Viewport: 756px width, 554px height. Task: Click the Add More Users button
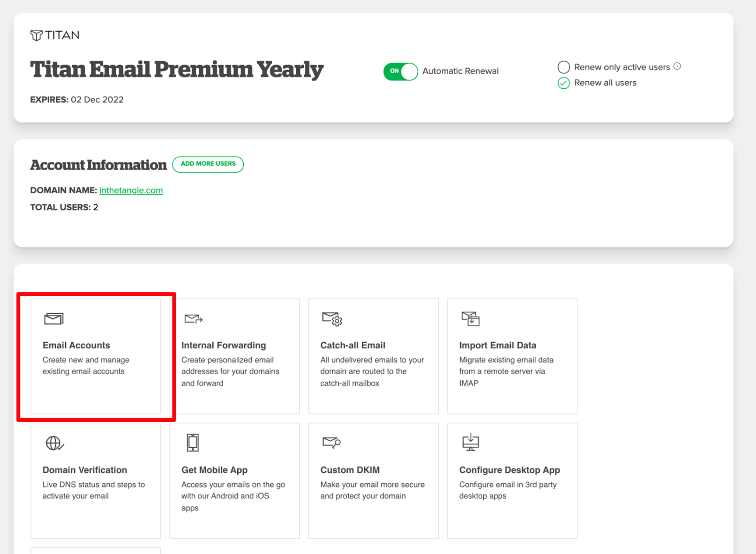tap(208, 164)
